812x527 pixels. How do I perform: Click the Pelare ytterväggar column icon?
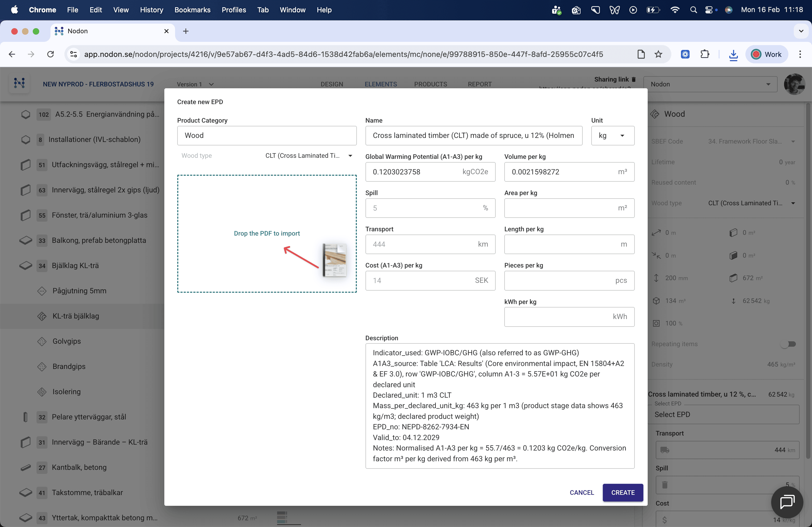point(26,417)
